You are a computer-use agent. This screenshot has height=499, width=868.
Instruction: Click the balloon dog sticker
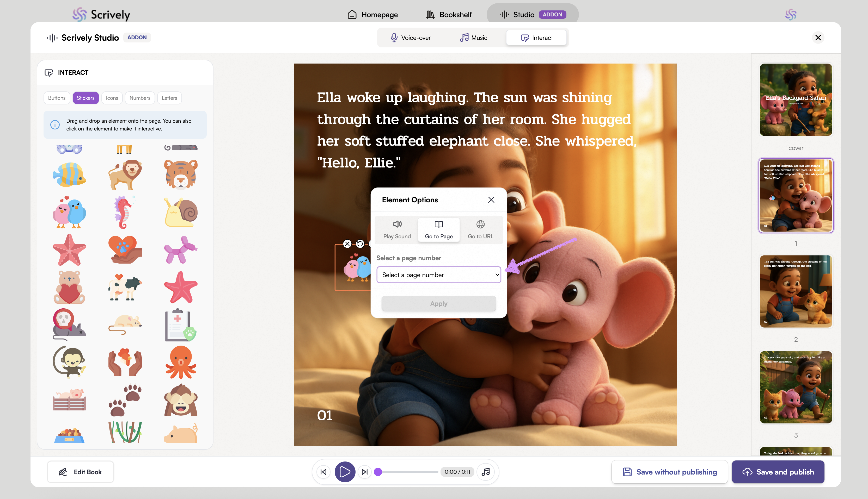point(181,250)
